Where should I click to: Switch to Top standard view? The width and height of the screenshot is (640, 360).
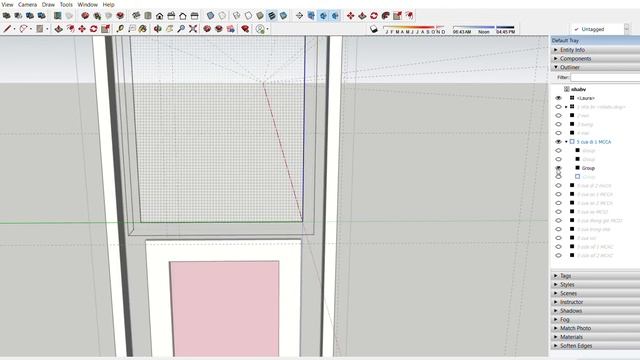148,16
